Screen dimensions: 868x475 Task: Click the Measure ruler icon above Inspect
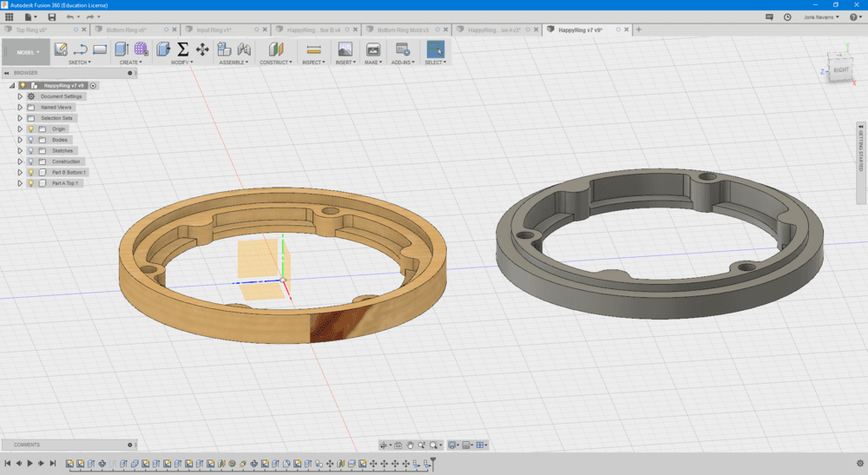[314, 49]
